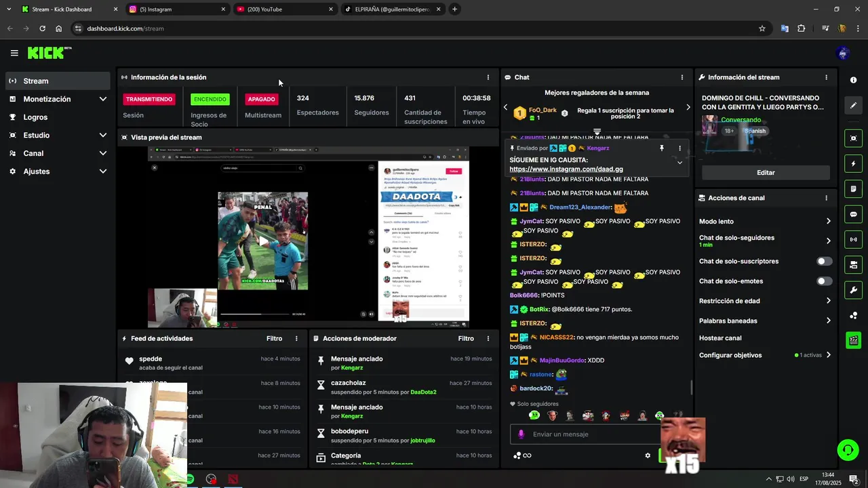
Task: Open the Chat panel three-dot options menu
Action: tap(682, 77)
